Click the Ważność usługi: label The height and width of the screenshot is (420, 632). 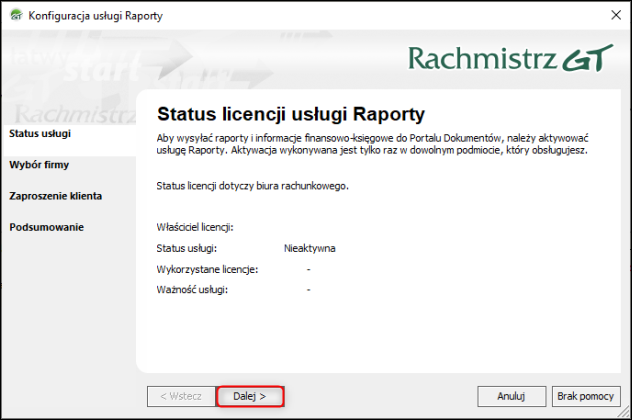192,290
